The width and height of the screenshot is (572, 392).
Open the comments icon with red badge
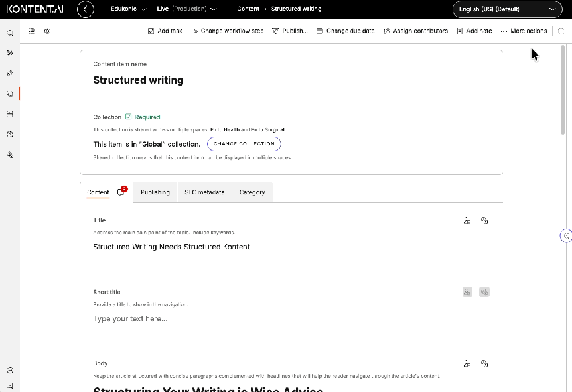click(x=122, y=192)
